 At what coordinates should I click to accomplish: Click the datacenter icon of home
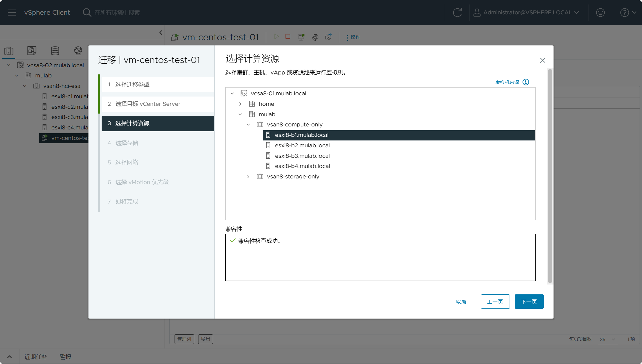tap(252, 104)
